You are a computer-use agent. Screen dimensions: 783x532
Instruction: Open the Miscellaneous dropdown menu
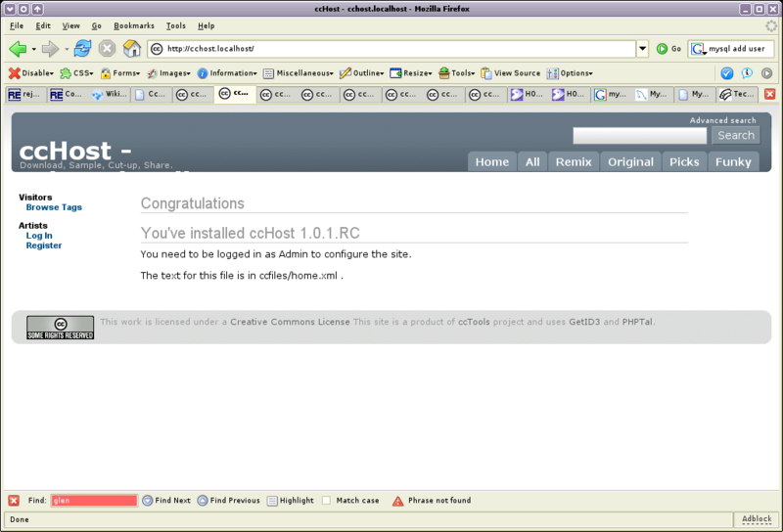[299, 73]
